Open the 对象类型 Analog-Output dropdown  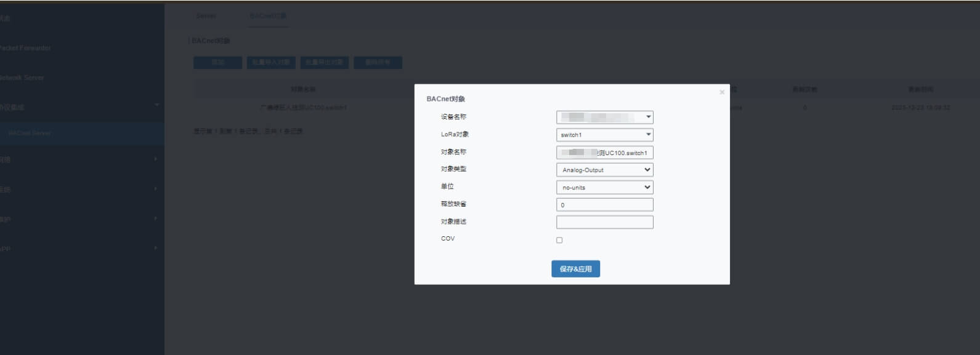604,170
